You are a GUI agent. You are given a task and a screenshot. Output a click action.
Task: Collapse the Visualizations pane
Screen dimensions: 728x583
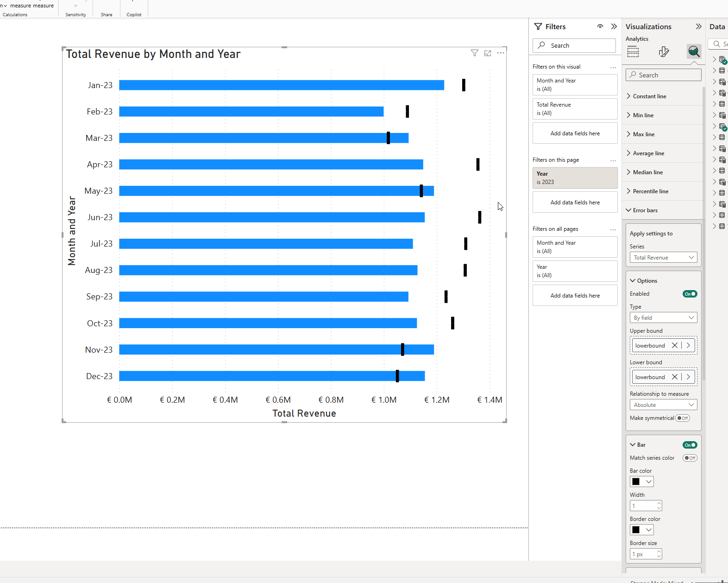coord(699,26)
